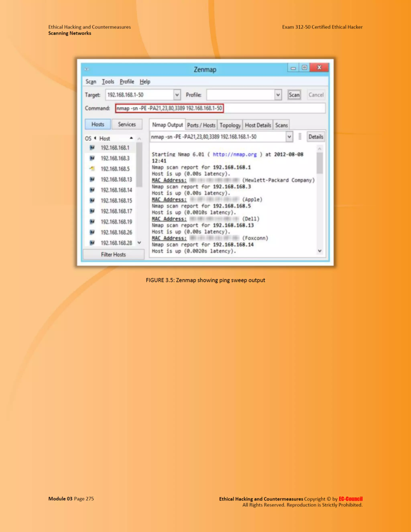This screenshot has width=411, height=532.
Task: Click OS icon for host 192.168.168.17
Action: point(92,211)
